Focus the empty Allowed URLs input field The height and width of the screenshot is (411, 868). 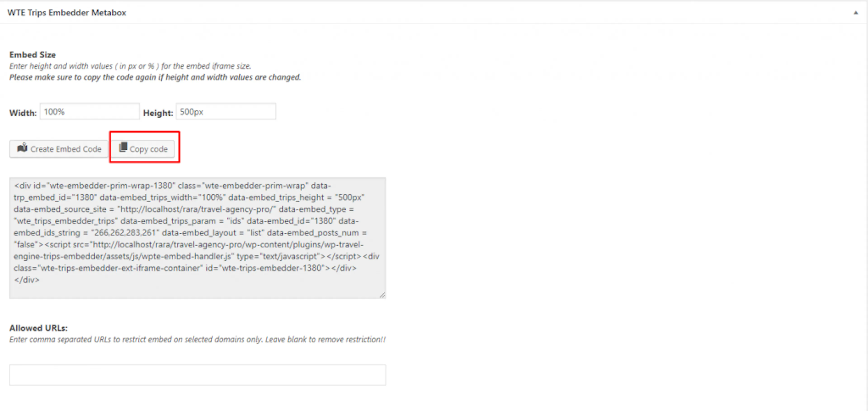[x=198, y=375]
